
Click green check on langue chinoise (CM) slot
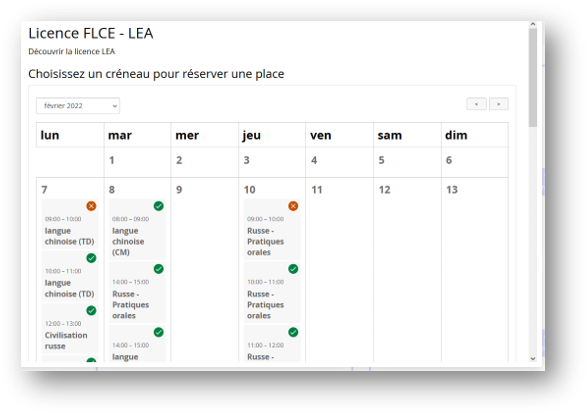(x=159, y=206)
